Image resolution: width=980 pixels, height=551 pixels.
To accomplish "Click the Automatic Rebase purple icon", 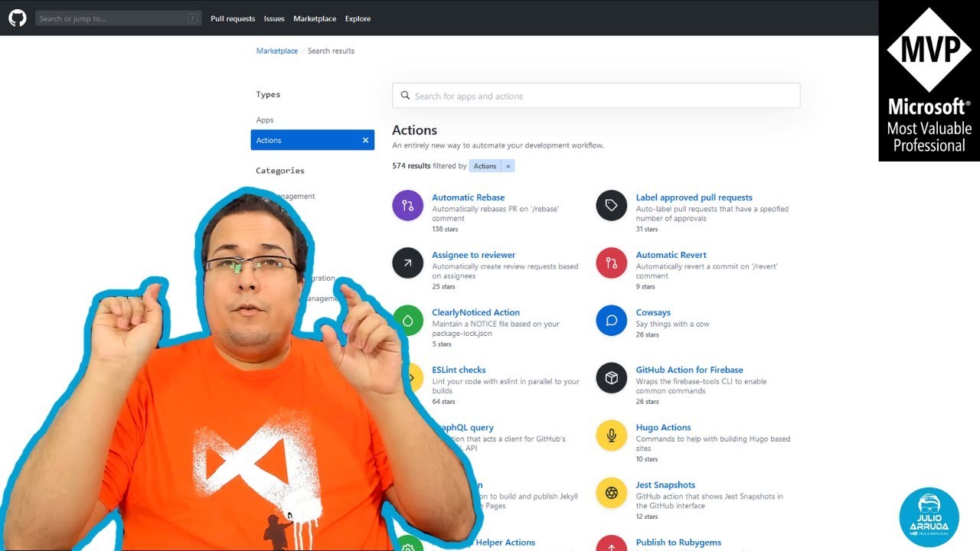I will point(407,206).
